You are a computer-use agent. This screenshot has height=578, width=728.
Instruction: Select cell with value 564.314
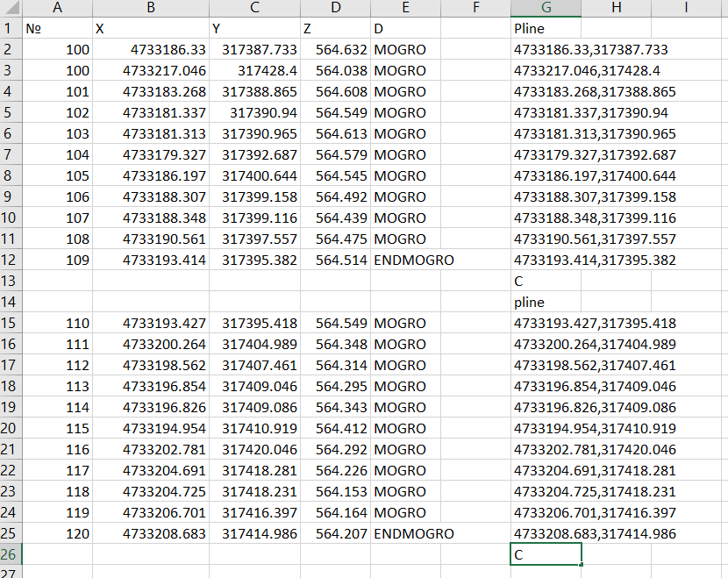click(x=335, y=366)
